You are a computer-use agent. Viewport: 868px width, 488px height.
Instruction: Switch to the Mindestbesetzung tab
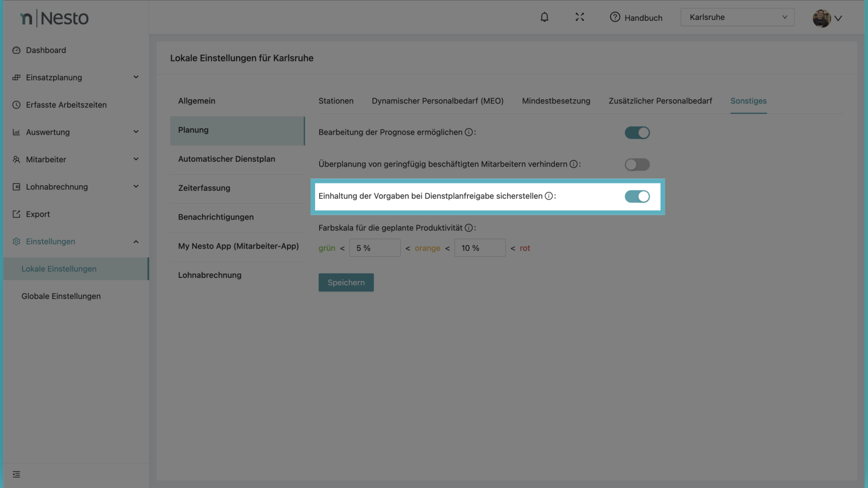[556, 101]
